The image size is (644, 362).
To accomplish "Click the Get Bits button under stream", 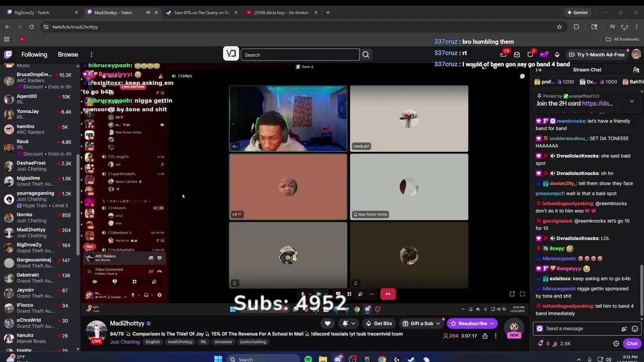I will click(x=378, y=323).
